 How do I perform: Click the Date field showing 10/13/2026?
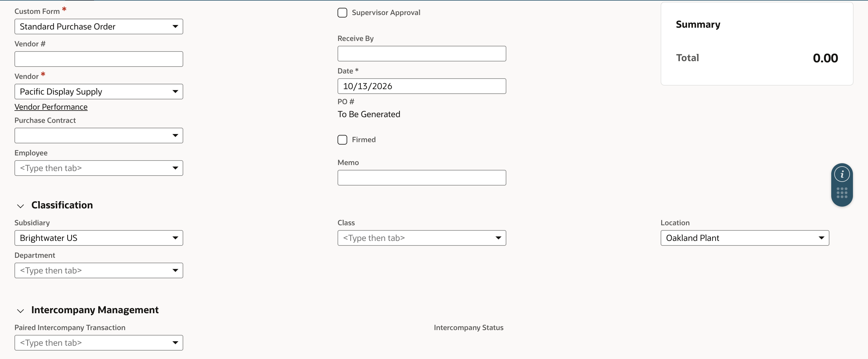click(x=422, y=86)
